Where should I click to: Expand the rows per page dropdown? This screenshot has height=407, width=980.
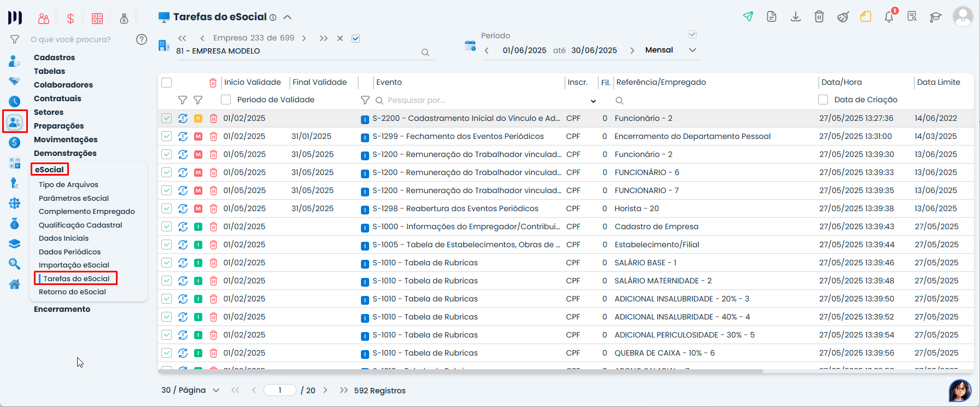pyautogui.click(x=216, y=390)
